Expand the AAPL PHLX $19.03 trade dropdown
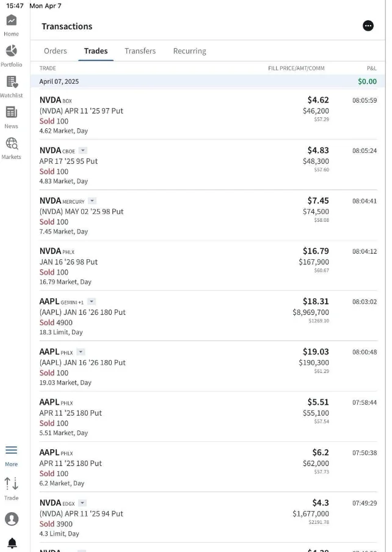Screen dimensions: 392x552 coord(81,352)
